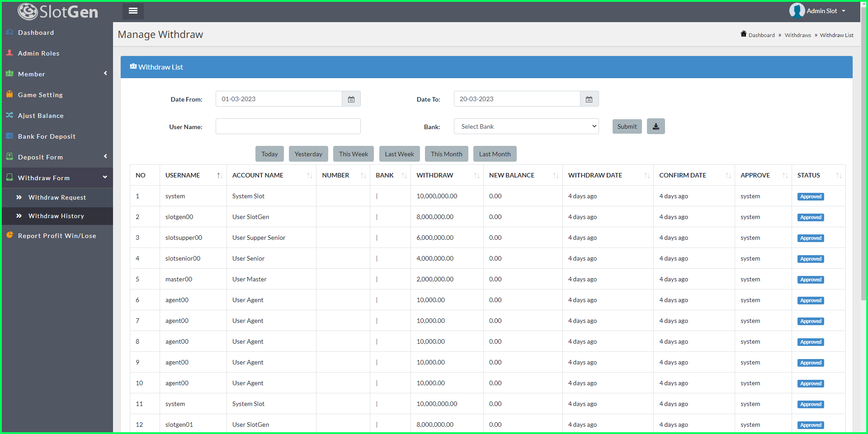Open the Withdraw Request menu item
This screenshot has height=434, width=868.
point(57,197)
